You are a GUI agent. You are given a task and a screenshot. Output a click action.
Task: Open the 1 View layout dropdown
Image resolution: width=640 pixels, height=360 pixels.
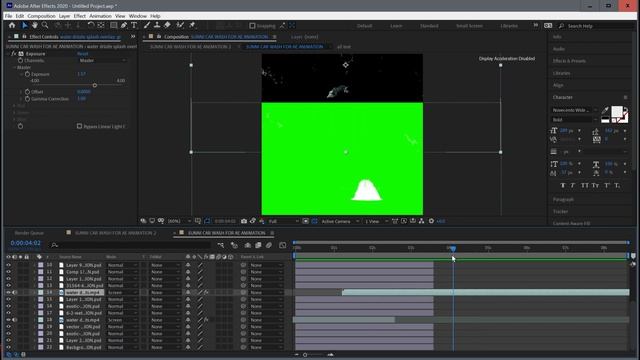pyautogui.click(x=376, y=221)
